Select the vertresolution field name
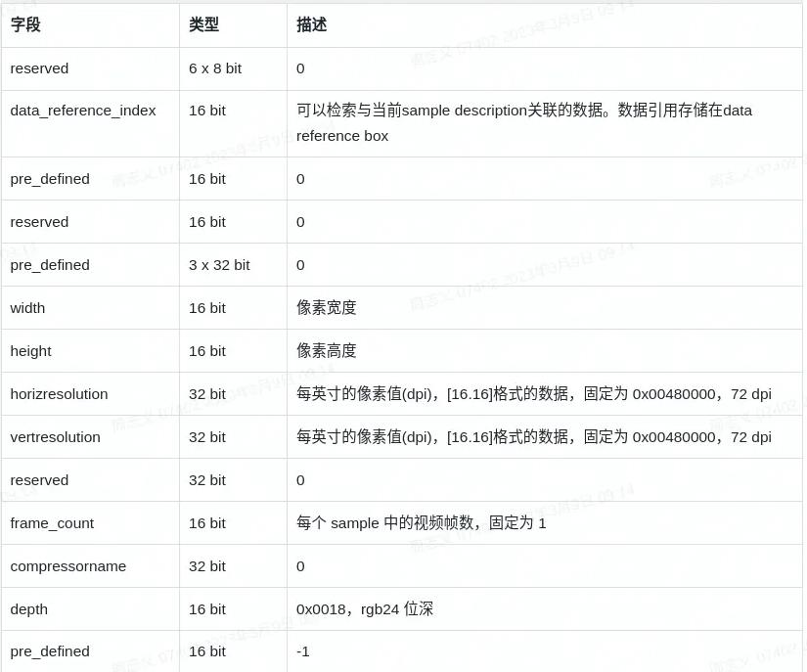 tap(54, 436)
